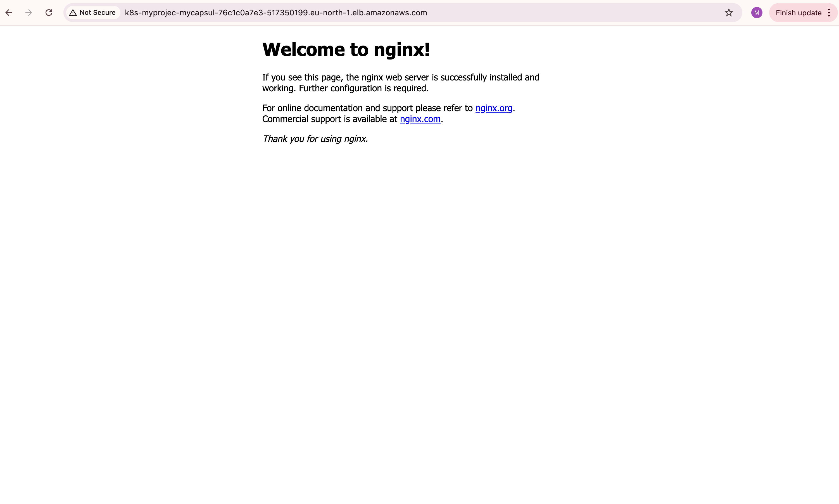Image resolution: width=839 pixels, height=504 pixels.
Task: Click the forward navigation arrow
Action: pos(29,13)
